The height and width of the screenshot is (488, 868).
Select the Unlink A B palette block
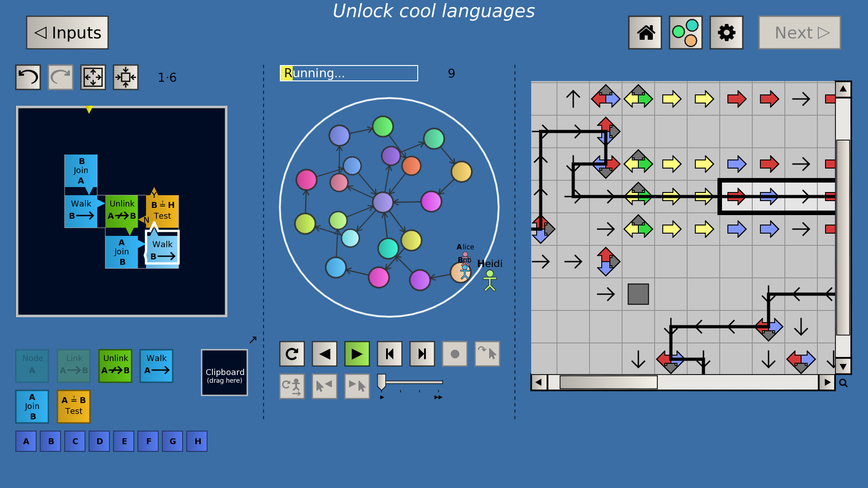point(115,366)
